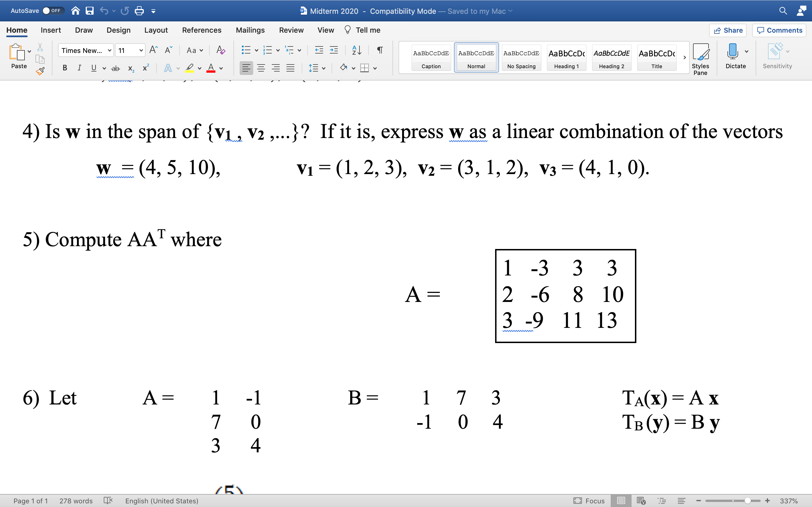Click the Sort A-Z icon

click(356, 50)
